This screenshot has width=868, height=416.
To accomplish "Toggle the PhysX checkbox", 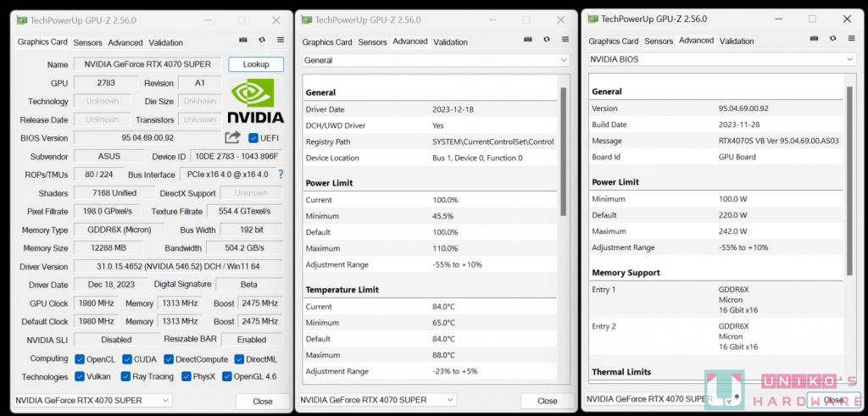I will coord(186,377).
